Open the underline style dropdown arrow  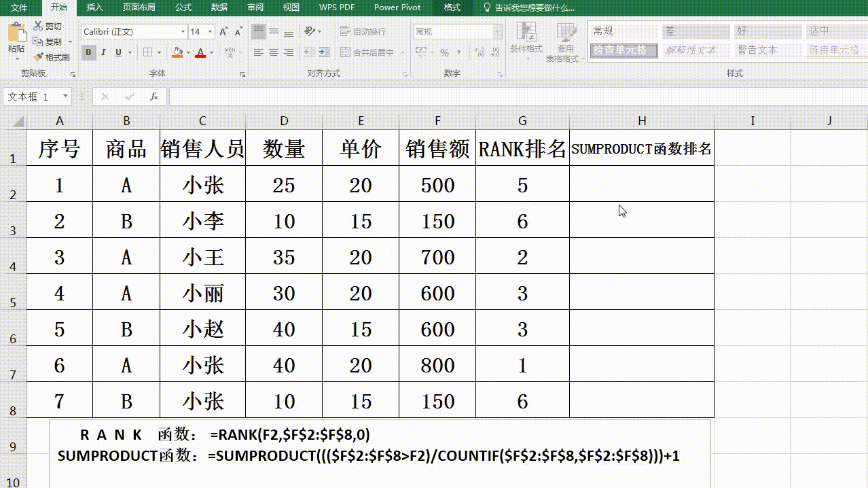pyautogui.click(x=130, y=52)
